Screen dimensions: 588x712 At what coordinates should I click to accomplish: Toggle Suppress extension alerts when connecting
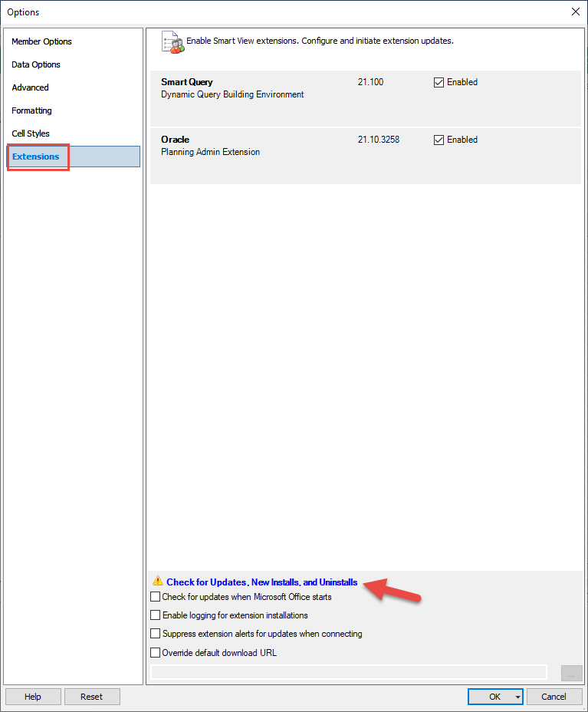click(x=156, y=635)
